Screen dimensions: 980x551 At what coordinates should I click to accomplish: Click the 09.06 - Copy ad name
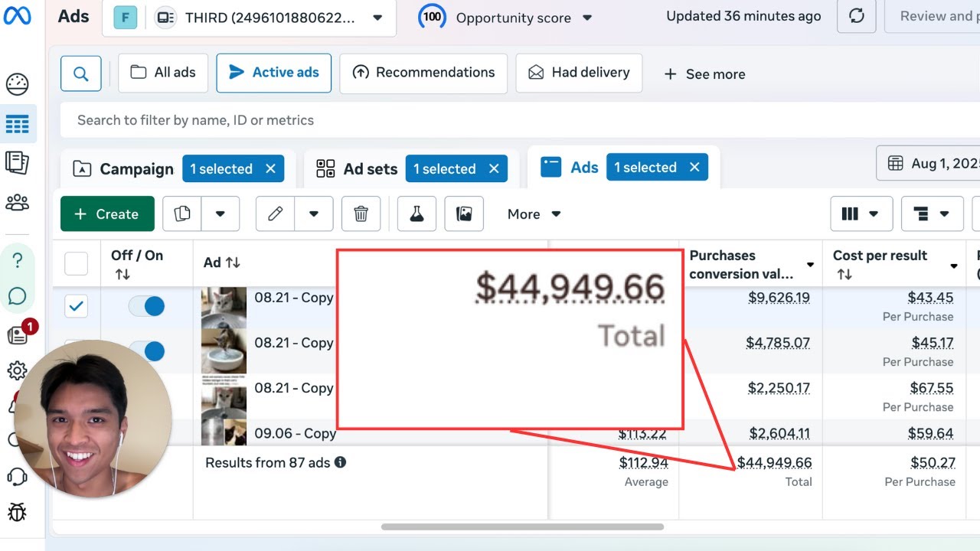pyautogui.click(x=295, y=433)
